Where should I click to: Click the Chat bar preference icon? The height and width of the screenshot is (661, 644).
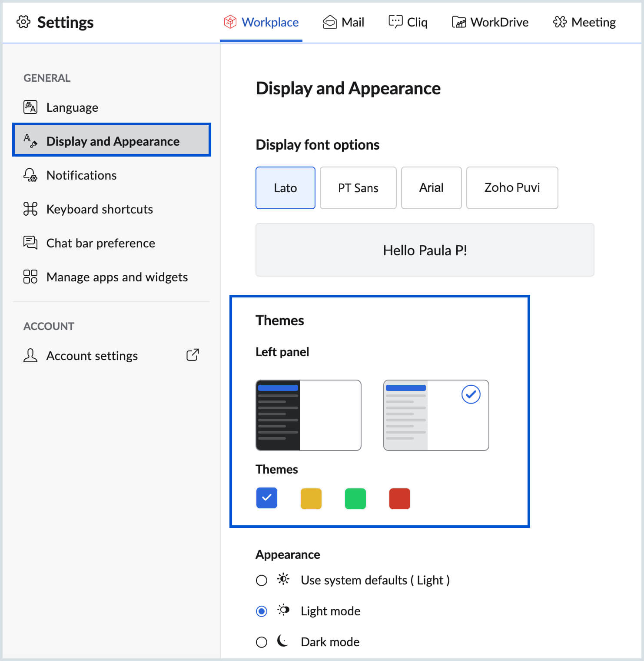click(30, 243)
